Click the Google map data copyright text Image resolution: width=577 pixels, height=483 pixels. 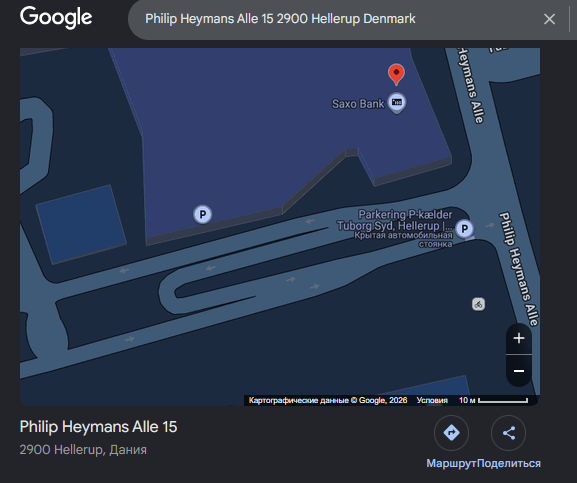pos(328,400)
